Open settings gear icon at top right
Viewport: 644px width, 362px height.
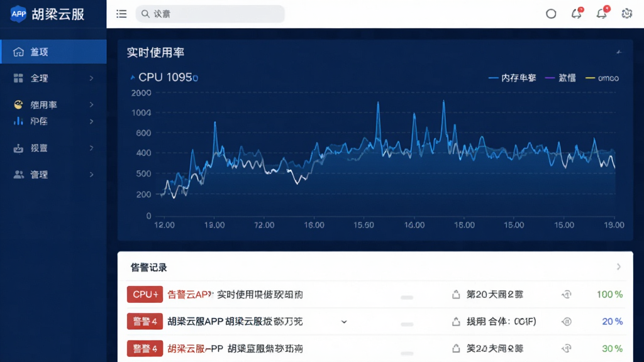(627, 14)
